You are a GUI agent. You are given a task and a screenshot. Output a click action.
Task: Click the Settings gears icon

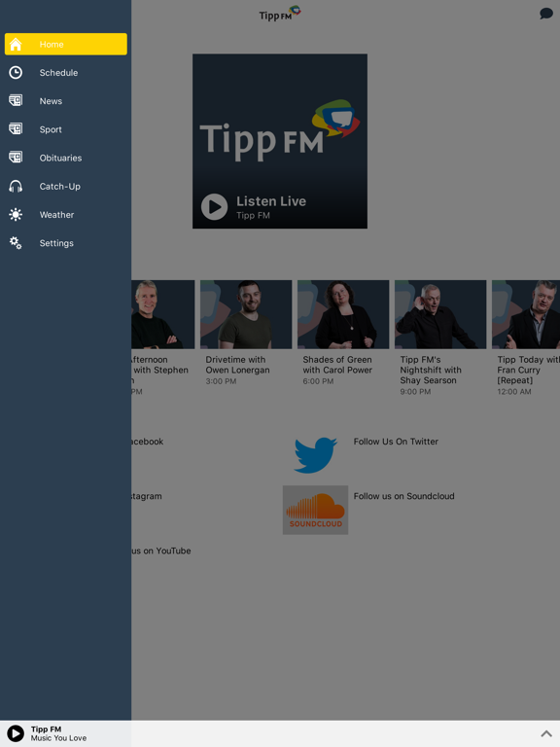click(x=16, y=243)
